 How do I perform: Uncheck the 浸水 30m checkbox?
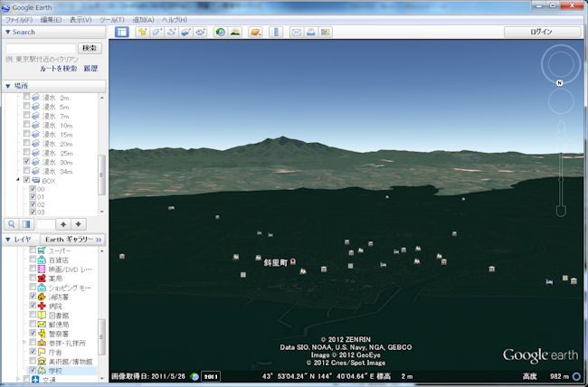(x=26, y=162)
